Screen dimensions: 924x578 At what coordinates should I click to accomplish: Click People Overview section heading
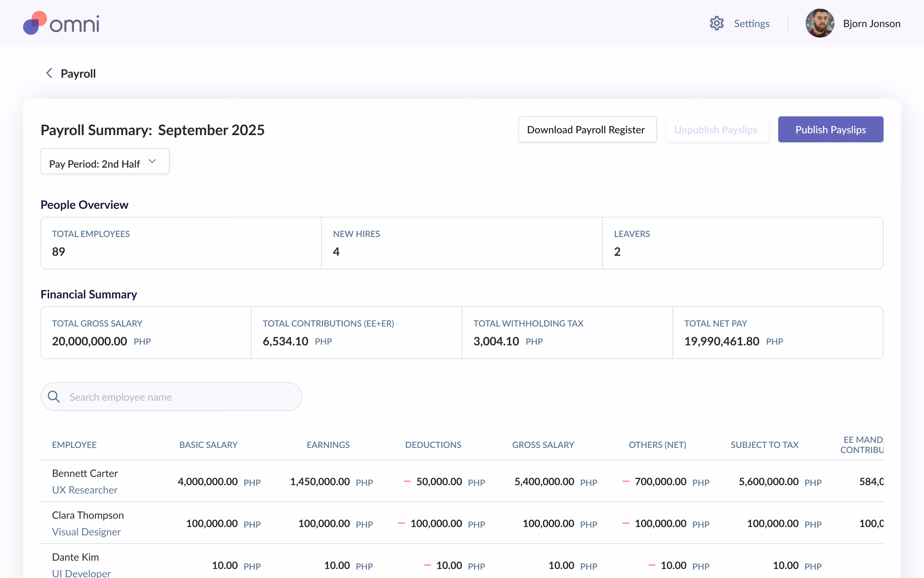[x=84, y=204]
